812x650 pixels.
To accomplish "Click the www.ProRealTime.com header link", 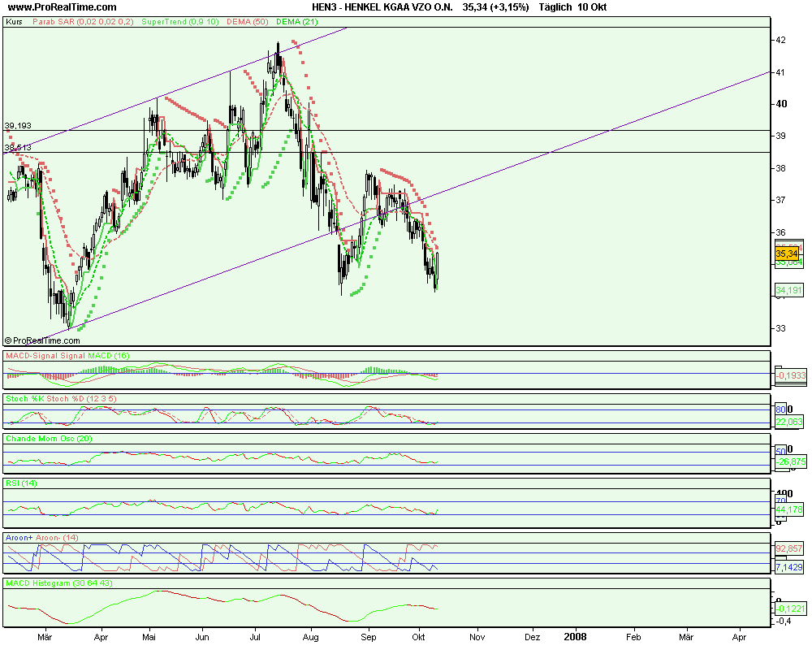I will [63, 7].
